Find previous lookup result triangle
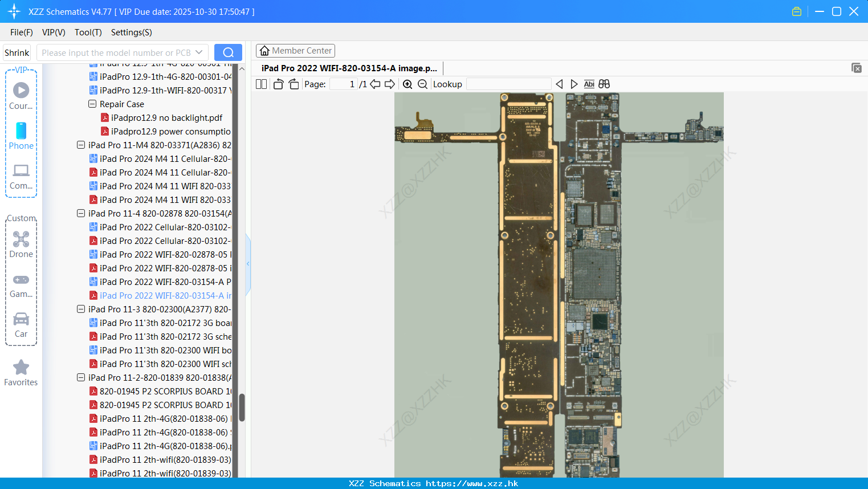The height and width of the screenshot is (489, 868). (x=559, y=84)
